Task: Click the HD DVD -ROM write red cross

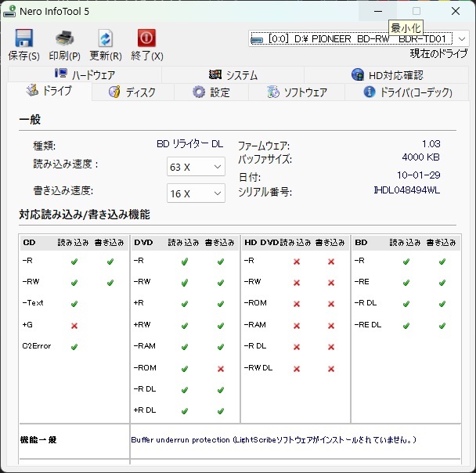Action: pos(331,304)
